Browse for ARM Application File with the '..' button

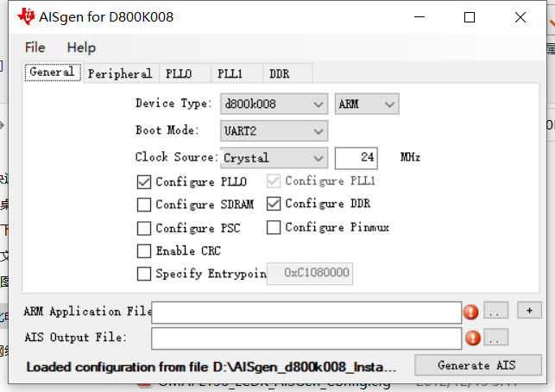pyautogui.click(x=496, y=311)
